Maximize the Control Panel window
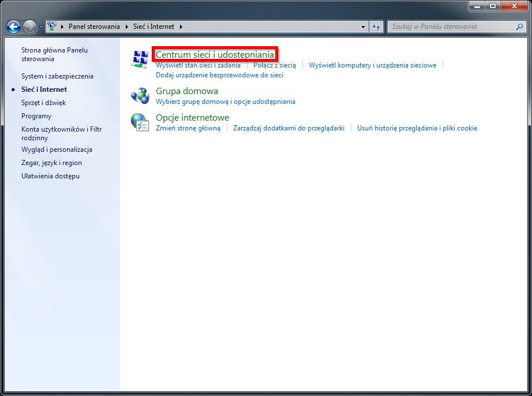Viewport: 532px width, 396px height. coord(493,6)
